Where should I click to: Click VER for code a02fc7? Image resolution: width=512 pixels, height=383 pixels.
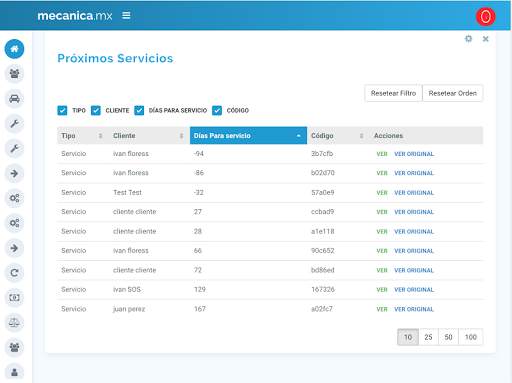[x=382, y=309]
